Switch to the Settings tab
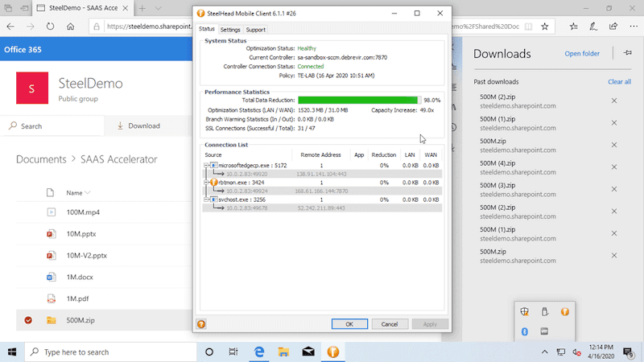The height and width of the screenshot is (362, 644). [230, 30]
